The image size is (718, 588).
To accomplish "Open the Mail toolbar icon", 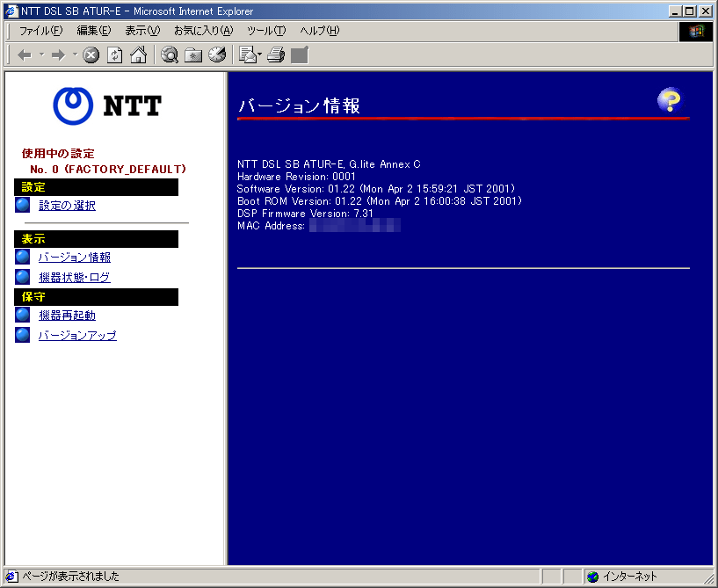I will point(248,55).
